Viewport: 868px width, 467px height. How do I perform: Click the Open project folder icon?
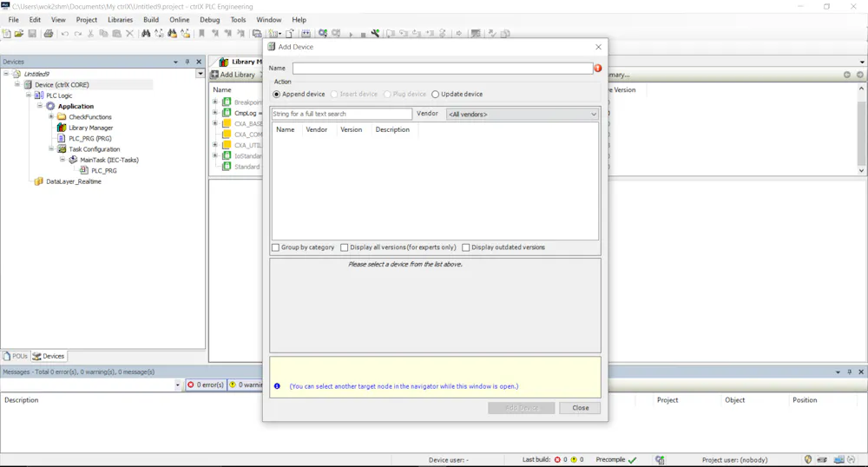click(x=19, y=33)
